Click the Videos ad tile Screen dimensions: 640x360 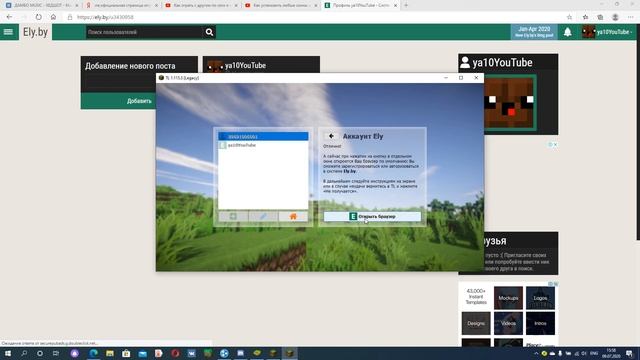508,323
